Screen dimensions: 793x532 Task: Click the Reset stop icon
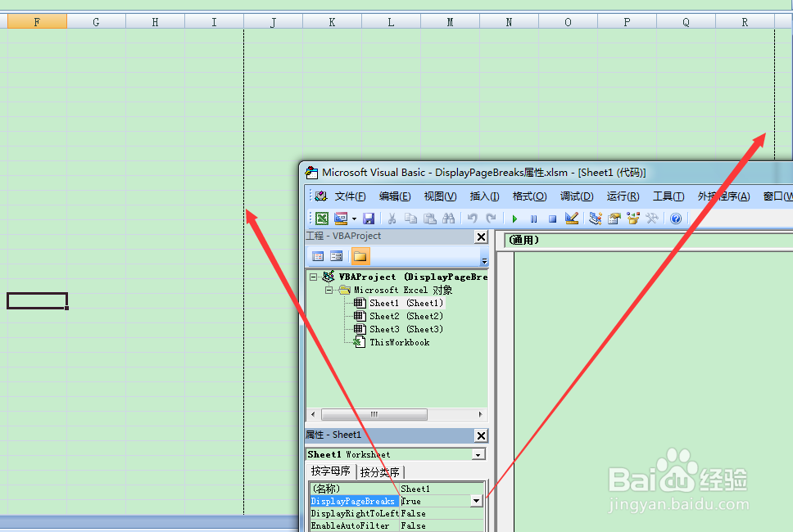552,219
